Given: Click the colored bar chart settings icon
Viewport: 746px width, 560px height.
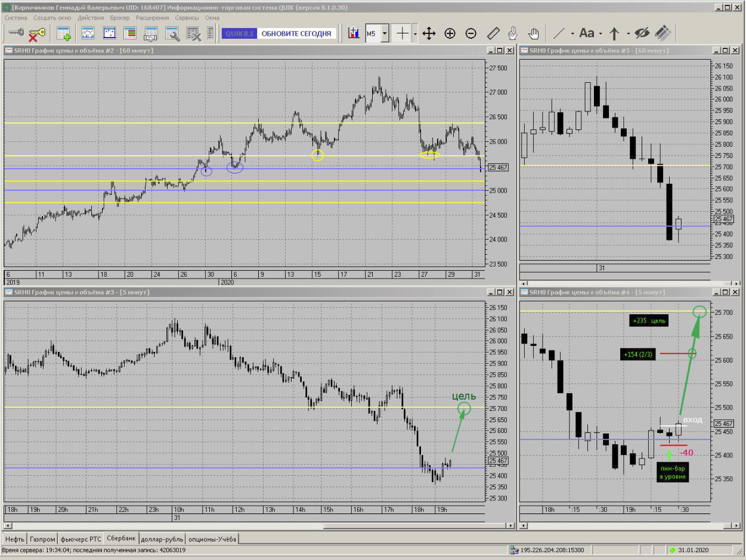Looking at the screenshot, I should pyautogui.click(x=354, y=33).
